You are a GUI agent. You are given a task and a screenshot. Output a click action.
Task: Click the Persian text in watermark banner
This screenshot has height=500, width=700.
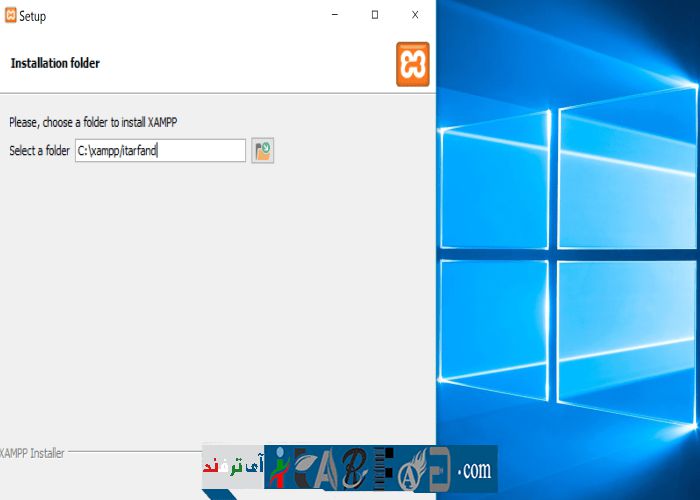click(x=232, y=467)
